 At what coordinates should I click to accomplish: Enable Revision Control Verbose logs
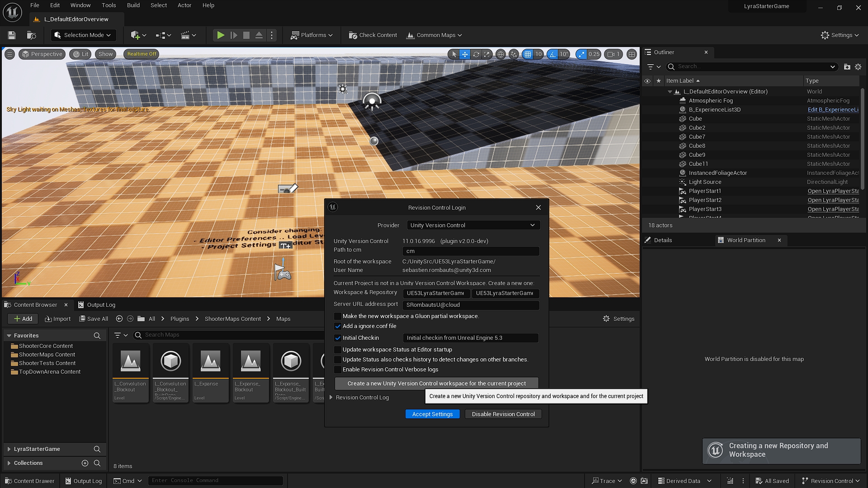[x=338, y=370]
